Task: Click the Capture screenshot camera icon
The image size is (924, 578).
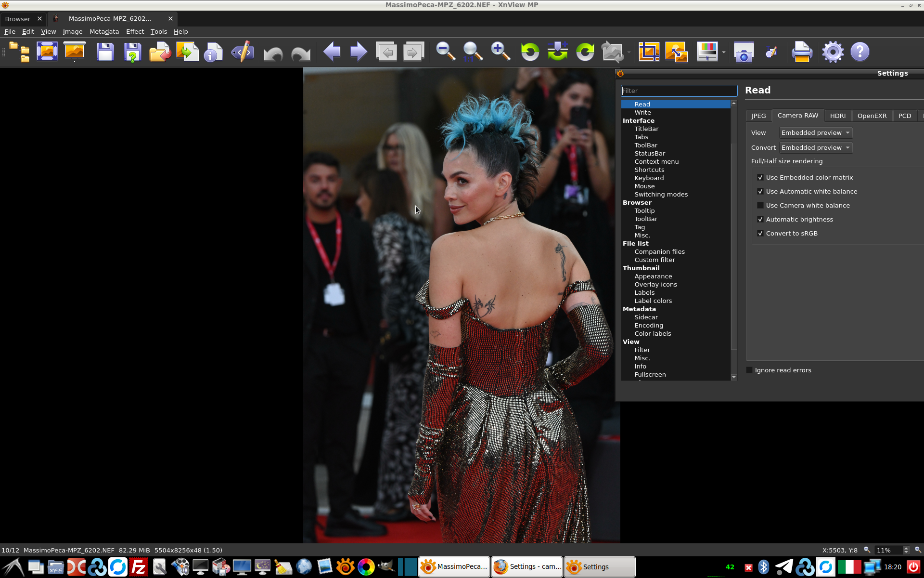Action: pos(744,52)
